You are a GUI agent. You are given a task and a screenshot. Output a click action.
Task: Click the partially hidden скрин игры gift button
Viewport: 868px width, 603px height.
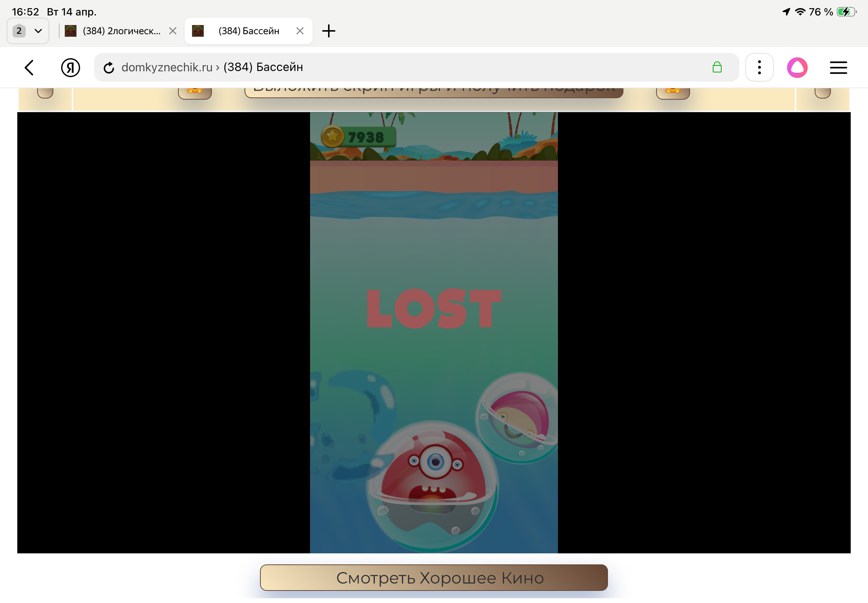pos(433,92)
